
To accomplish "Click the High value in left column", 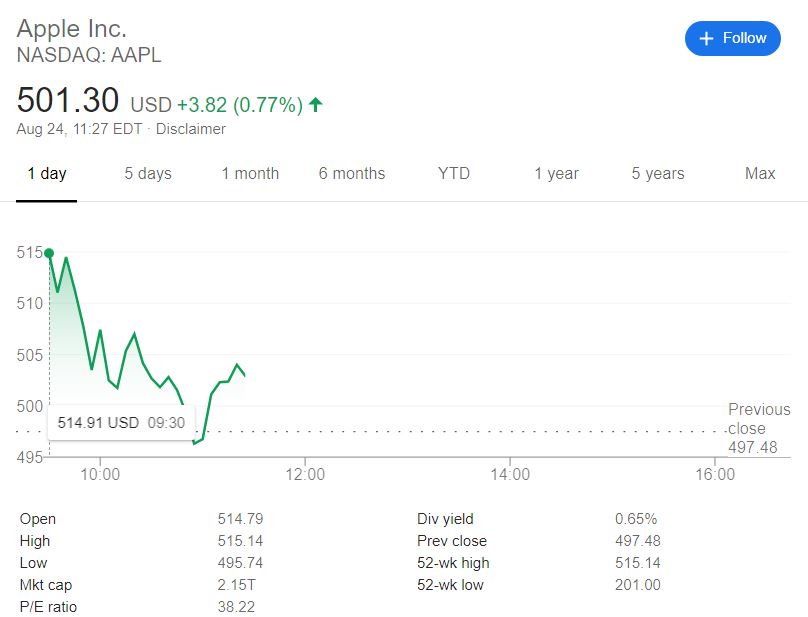I will coord(240,541).
